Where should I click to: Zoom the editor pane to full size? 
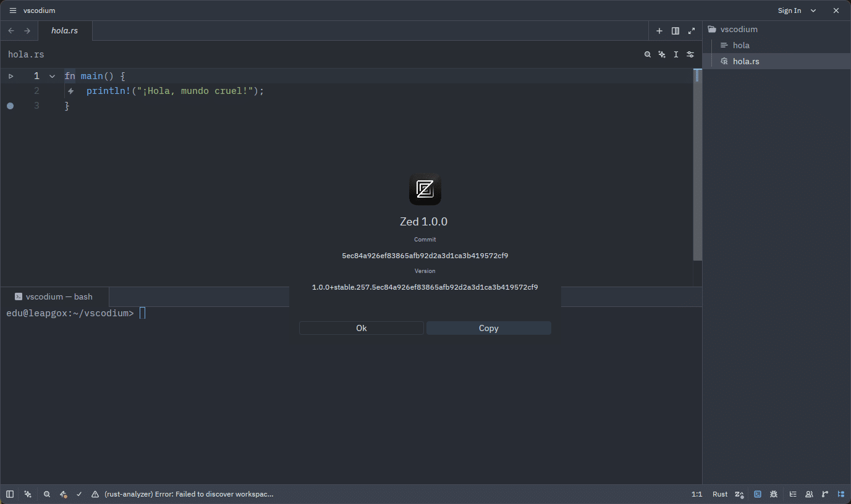(692, 31)
